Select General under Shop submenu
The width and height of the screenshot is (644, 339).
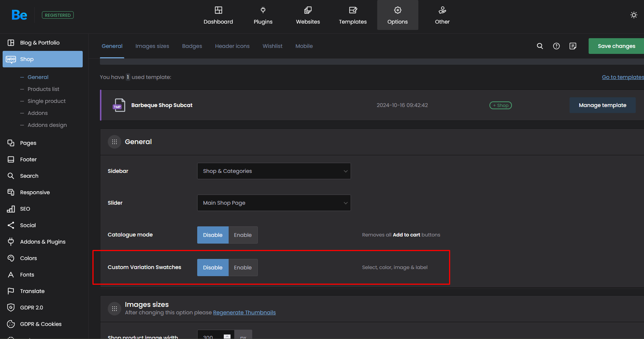click(38, 77)
